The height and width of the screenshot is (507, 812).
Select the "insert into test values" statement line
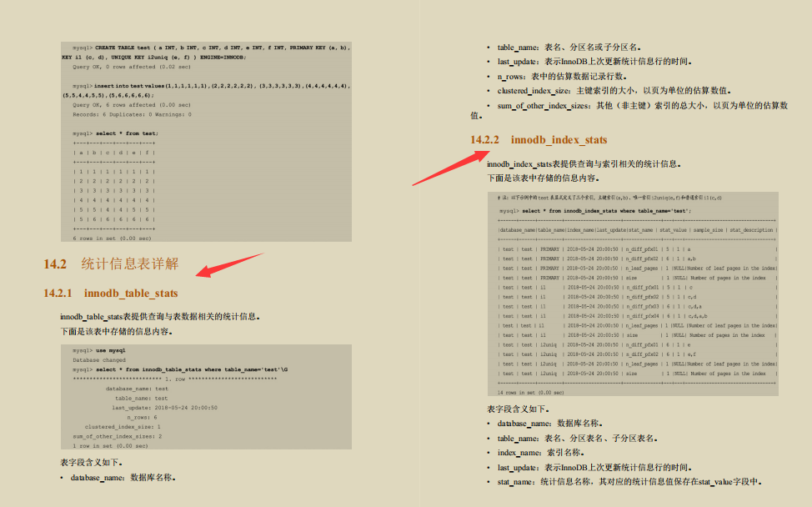click(206, 91)
